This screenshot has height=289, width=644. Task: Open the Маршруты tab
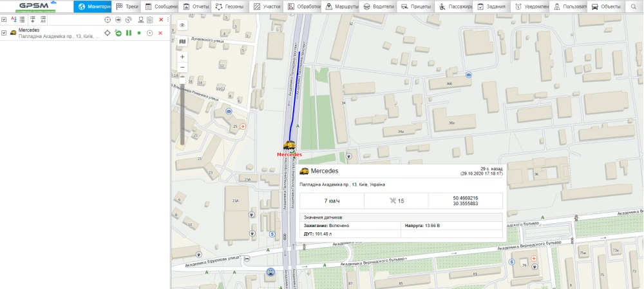339,6
